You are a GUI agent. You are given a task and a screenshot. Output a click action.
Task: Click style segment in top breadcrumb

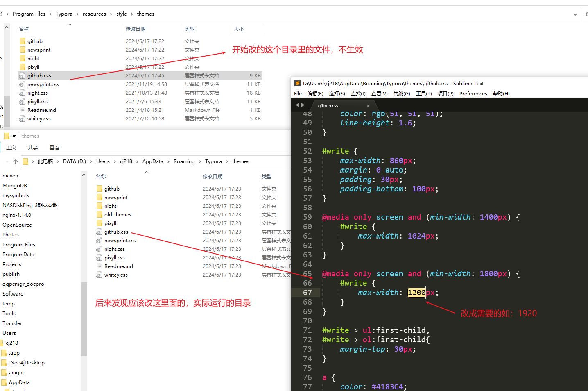point(122,14)
